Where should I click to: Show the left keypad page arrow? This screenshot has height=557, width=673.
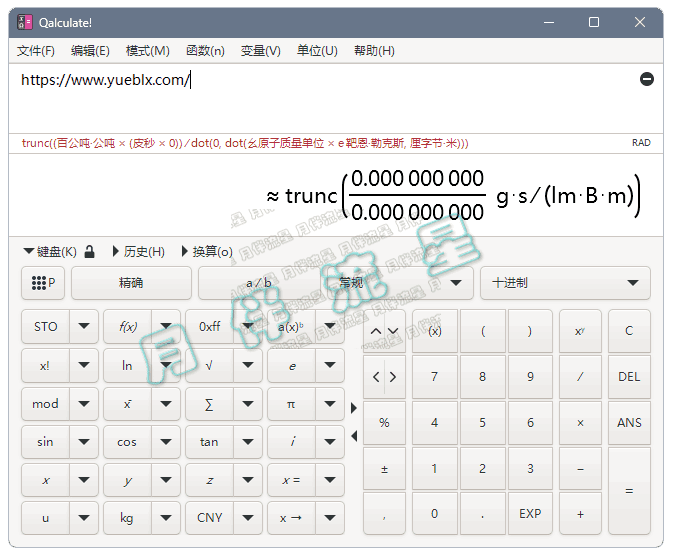[354, 436]
